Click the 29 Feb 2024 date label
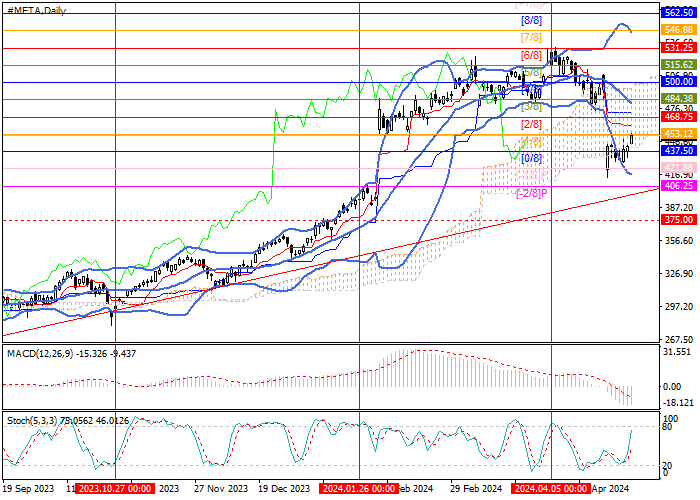Viewport: 700px width, 500px height. pyautogui.click(x=476, y=489)
